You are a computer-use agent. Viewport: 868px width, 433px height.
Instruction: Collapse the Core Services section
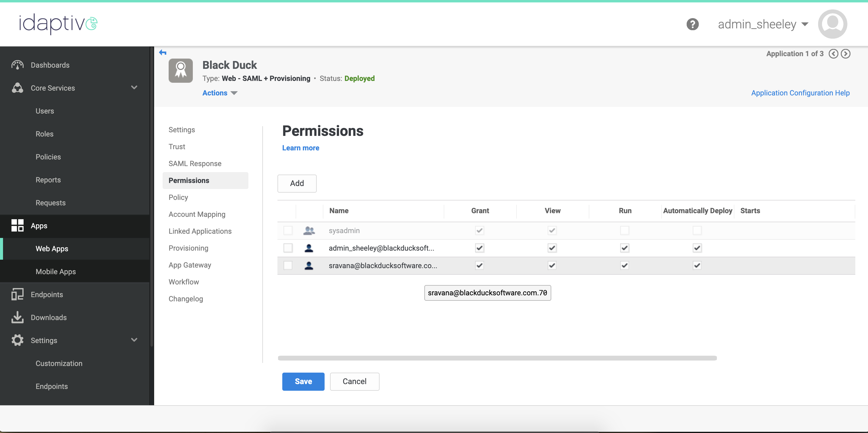click(x=134, y=87)
